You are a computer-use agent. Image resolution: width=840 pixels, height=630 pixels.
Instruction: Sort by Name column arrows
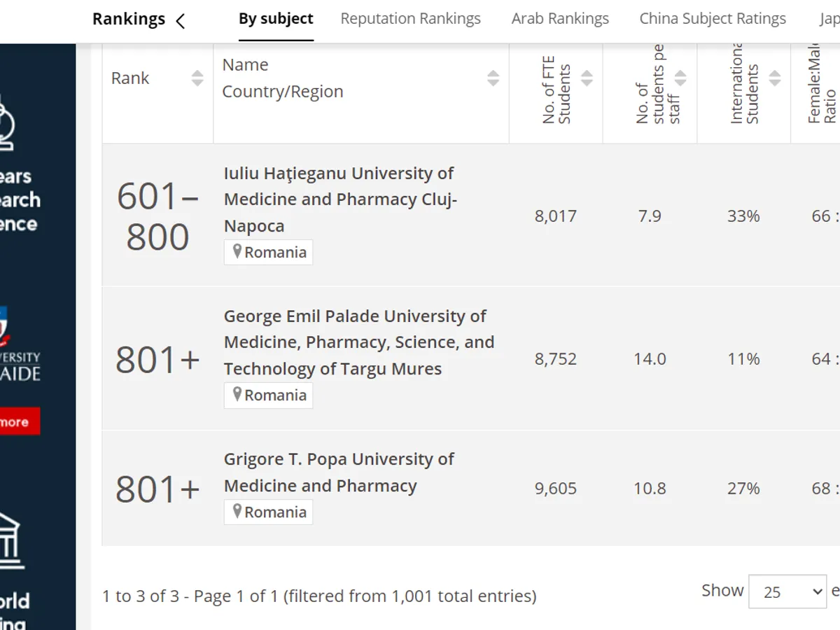point(493,78)
